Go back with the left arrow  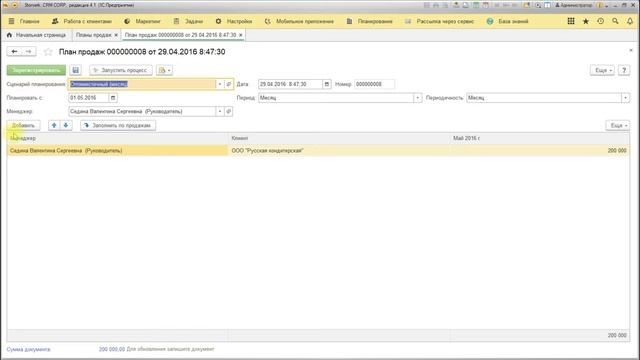click(14, 51)
